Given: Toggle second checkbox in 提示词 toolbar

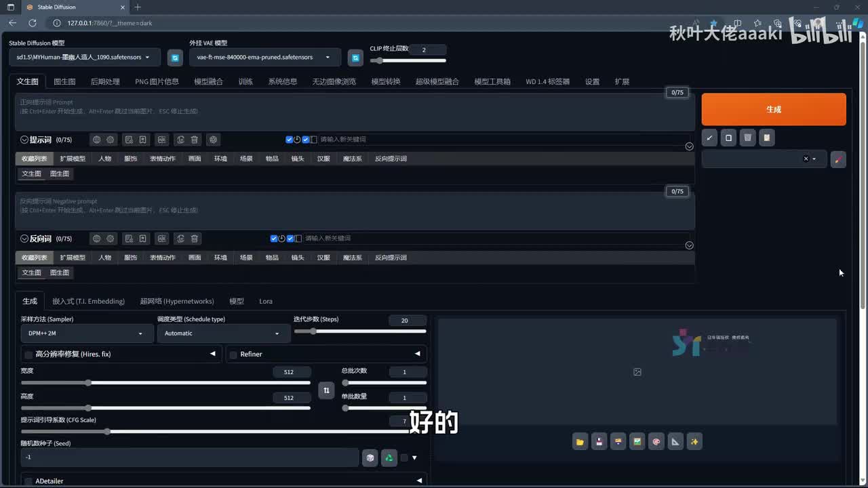Looking at the screenshot, I should (306, 140).
